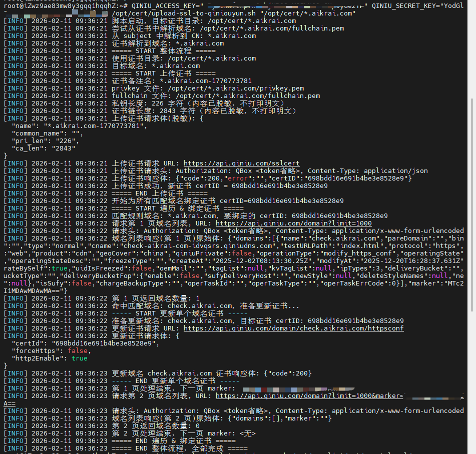Click the check.aikrai.com {"code":200} response line
The height and width of the screenshot is (454, 476).
pos(212,373)
